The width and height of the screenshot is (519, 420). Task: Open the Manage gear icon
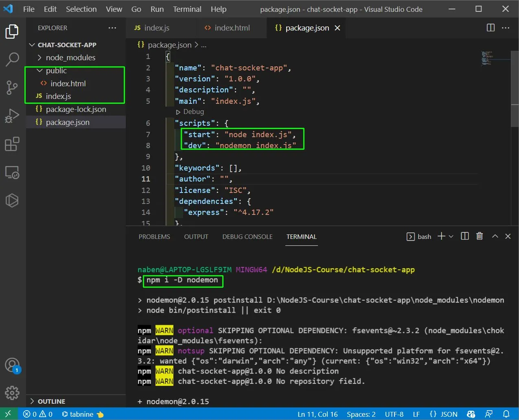click(x=12, y=393)
